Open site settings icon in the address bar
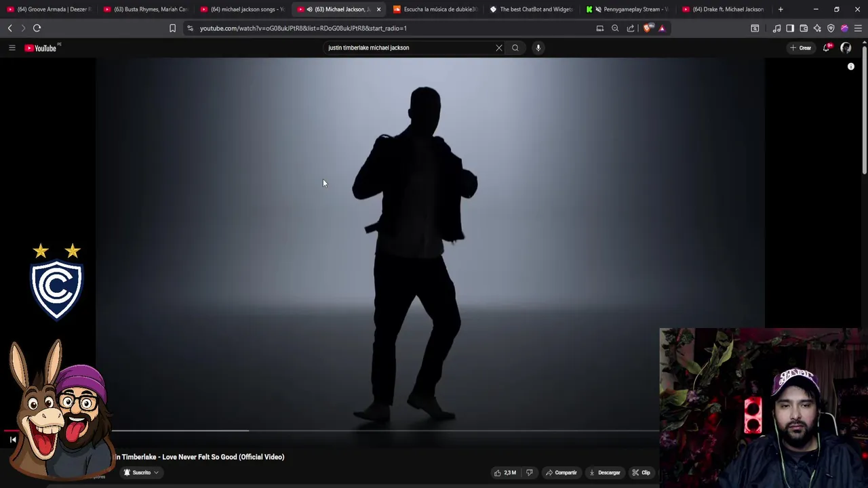Viewport: 868px width, 488px height. (x=190, y=28)
